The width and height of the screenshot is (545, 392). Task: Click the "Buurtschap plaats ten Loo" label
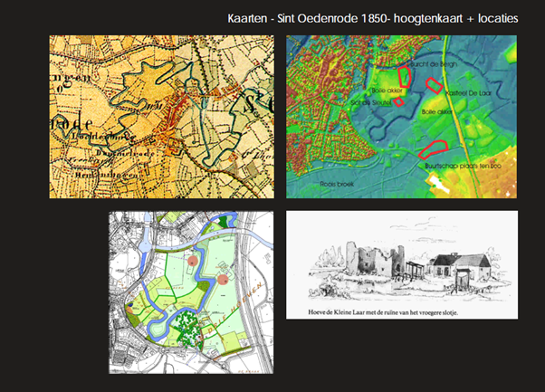click(x=463, y=166)
